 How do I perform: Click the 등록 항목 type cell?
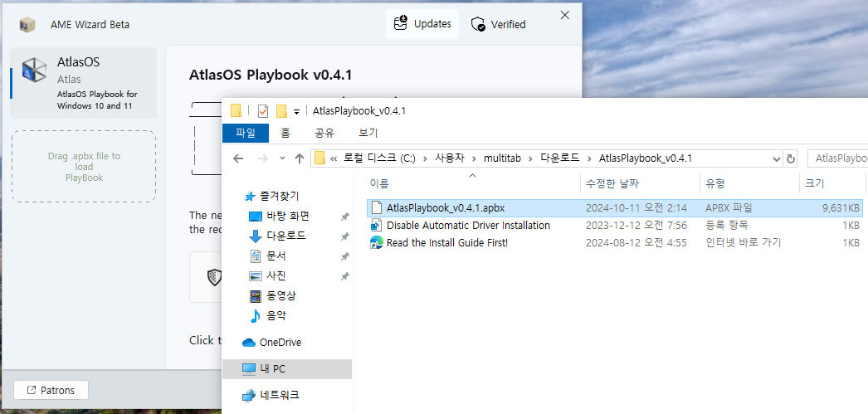point(726,226)
